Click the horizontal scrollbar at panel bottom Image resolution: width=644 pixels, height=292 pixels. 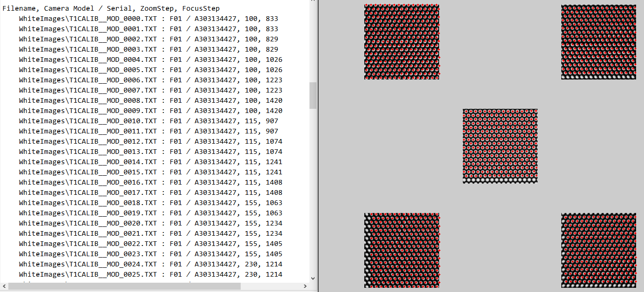click(x=139, y=285)
